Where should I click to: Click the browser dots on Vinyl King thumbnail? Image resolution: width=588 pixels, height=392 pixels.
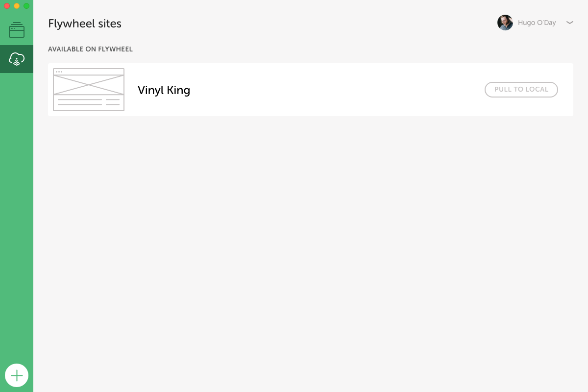click(59, 72)
